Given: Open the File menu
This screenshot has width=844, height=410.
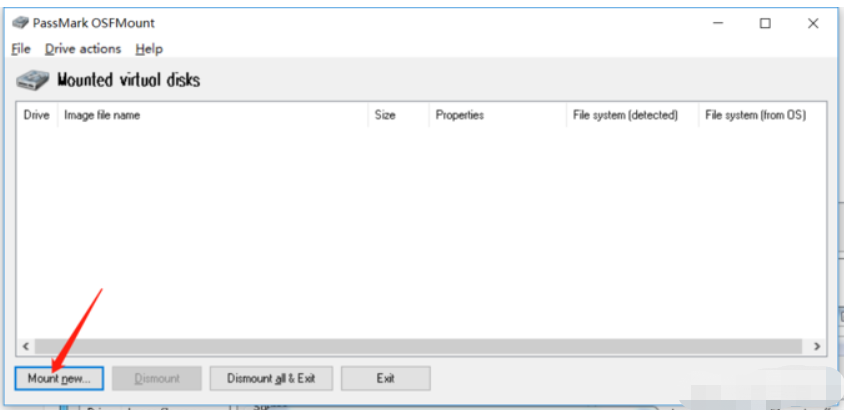Looking at the screenshot, I should (x=21, y=49).
